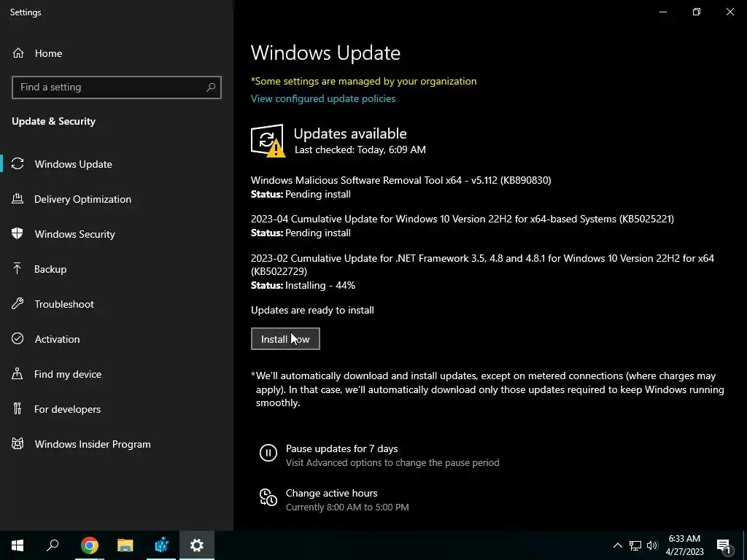This screenshot has width=747, height=560.
Task: Open the Windows Start menu
Action: click(x=18, y=545)
